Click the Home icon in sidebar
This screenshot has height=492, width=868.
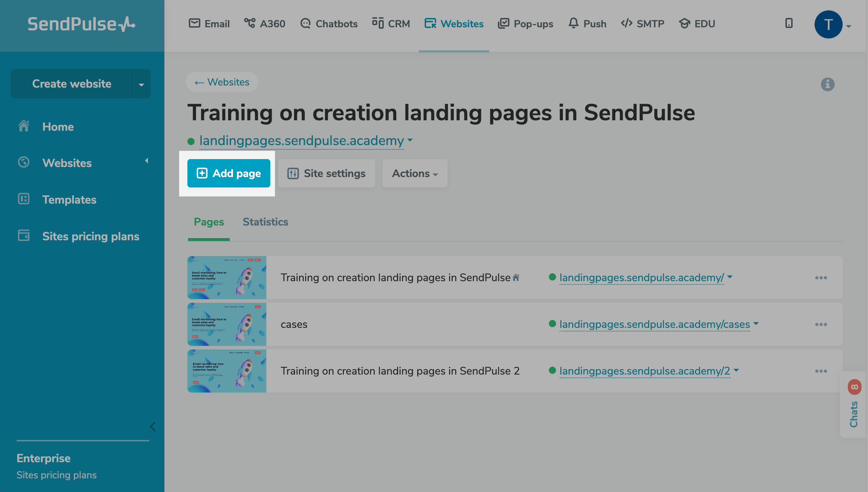pos(24,126)
